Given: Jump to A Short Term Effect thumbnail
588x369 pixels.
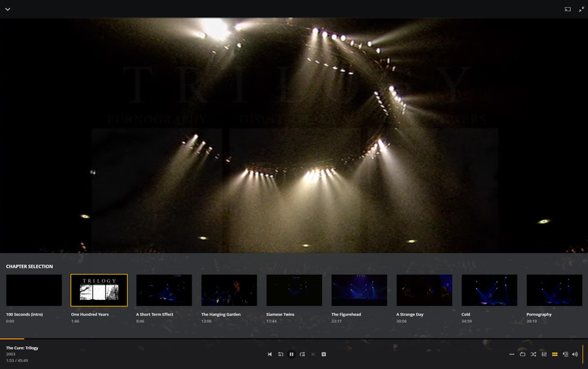Looking at the screenshot, I should (x=164, y=290).
